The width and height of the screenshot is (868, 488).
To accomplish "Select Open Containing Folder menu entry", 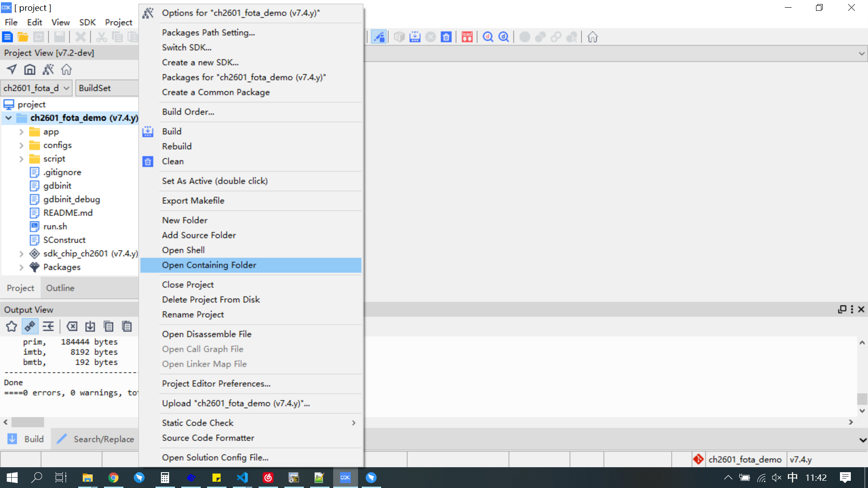I will pos(209,265).
